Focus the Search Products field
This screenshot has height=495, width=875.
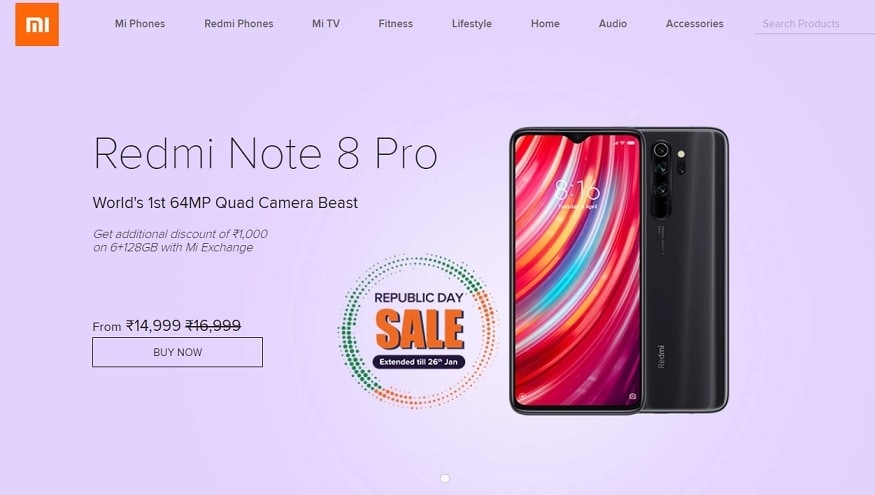pyautogui.click(x=814, y=23)
